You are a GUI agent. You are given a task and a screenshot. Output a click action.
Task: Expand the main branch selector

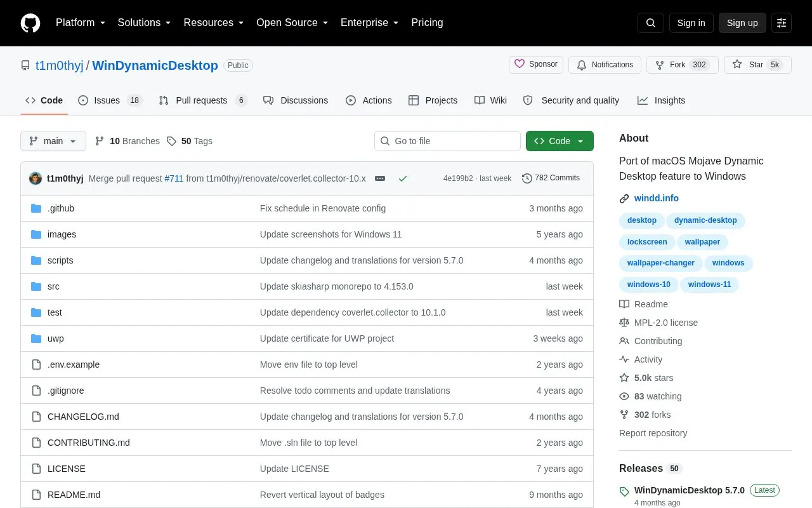[x=53, y=141]
